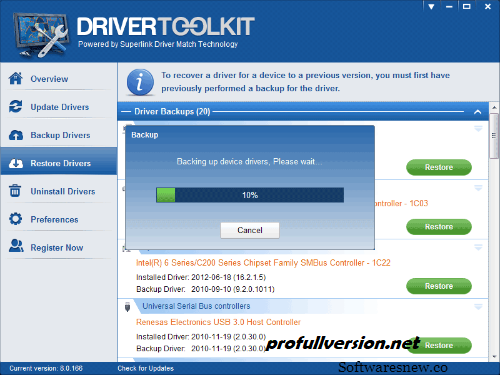This screenshot has height=375, width=500.
Task: Expand Universal Serial Bus controllers arrow
Action: (x=478, y=307)
